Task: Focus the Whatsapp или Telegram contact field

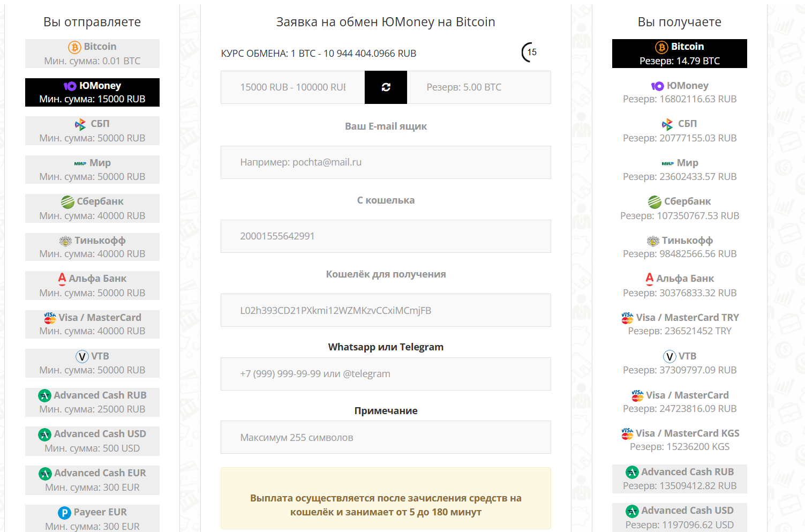Action: (x=386, y=374)
